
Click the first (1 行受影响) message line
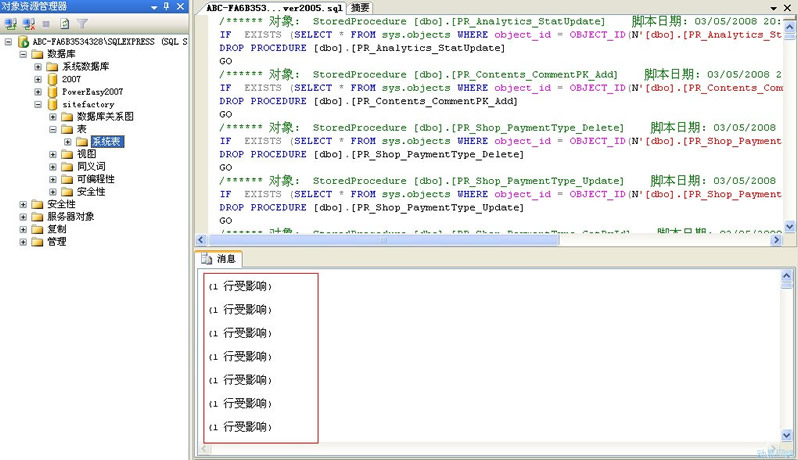click(x=240, y=286)
